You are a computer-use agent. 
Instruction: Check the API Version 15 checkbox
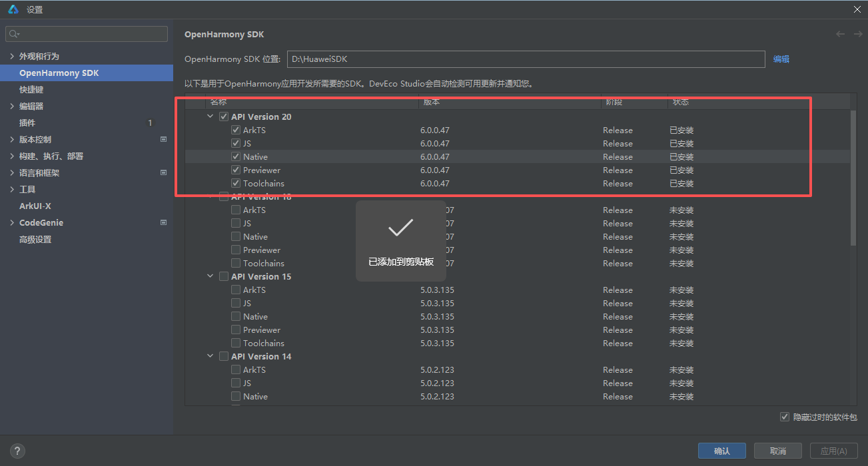click(224, 277)
